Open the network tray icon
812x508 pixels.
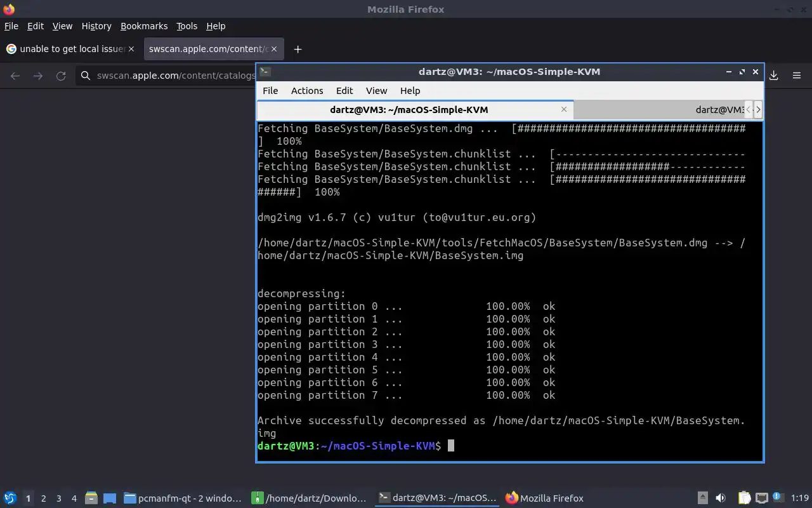pos(762,498)
